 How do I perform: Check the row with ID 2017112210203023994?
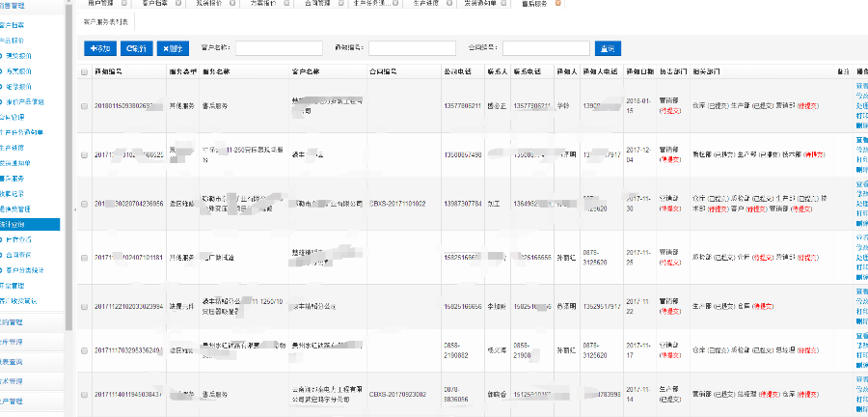[x=84, y=306]
